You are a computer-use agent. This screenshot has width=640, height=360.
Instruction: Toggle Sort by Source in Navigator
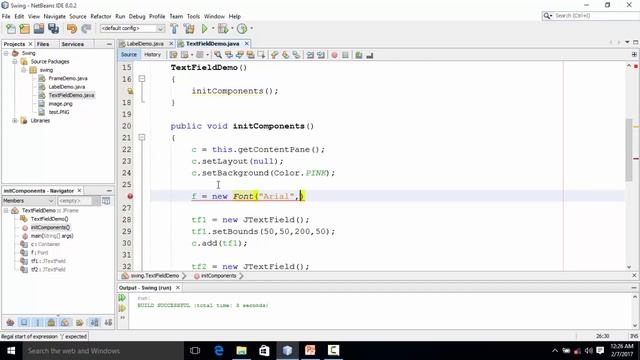108,322
